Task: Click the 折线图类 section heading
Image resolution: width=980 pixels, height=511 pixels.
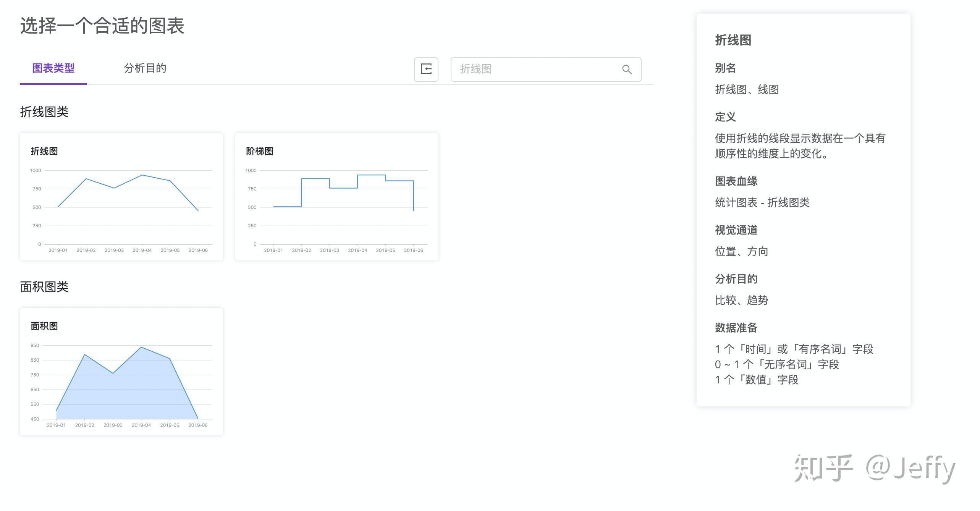Action: pos(44,112)
